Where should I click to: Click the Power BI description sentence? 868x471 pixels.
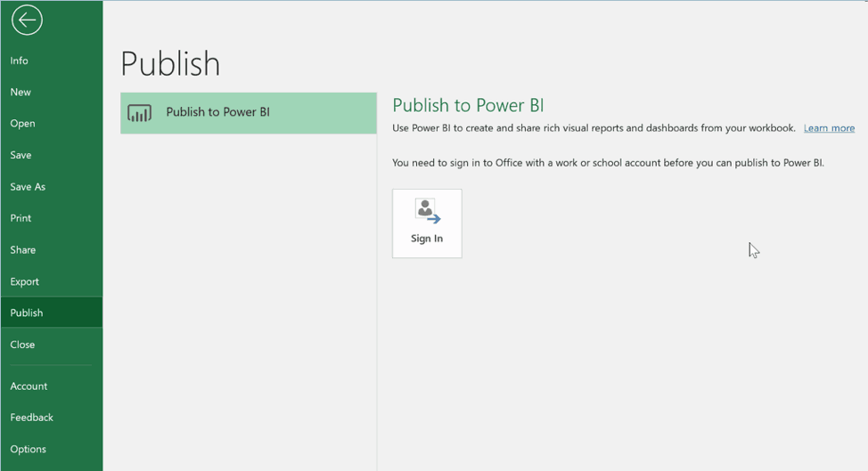coord(594,128)
